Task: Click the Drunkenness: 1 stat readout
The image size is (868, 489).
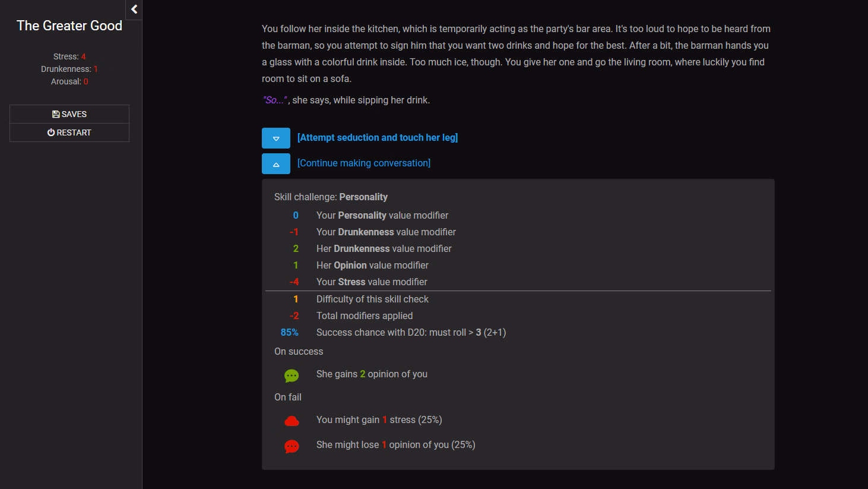Action: pyautogui.click(x=69, y=68)
